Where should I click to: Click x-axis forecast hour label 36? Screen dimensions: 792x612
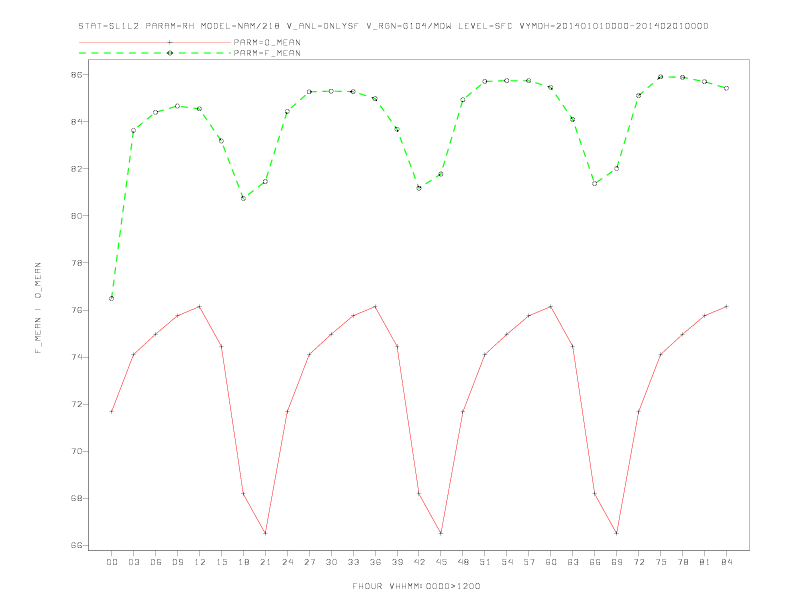coord(375,562)
